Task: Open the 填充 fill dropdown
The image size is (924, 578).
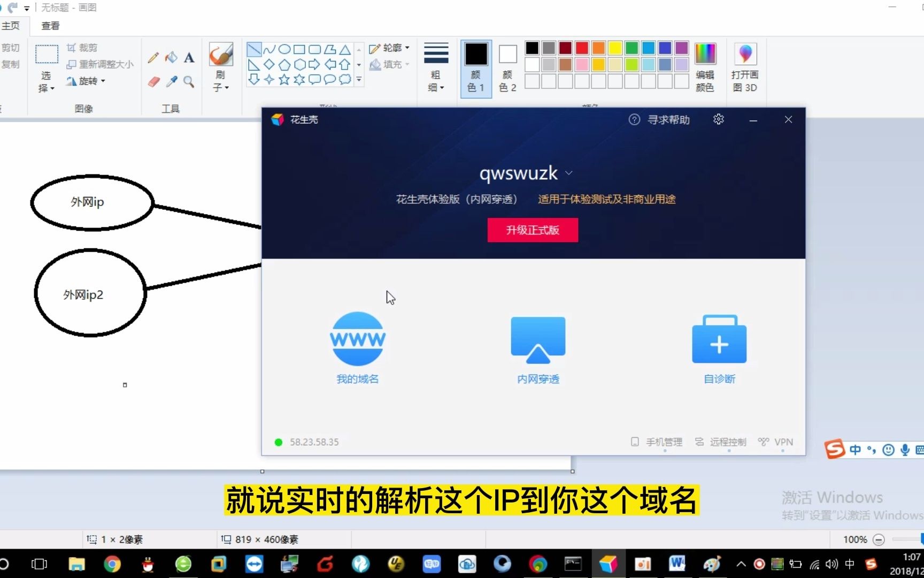Action: (389, 64)
